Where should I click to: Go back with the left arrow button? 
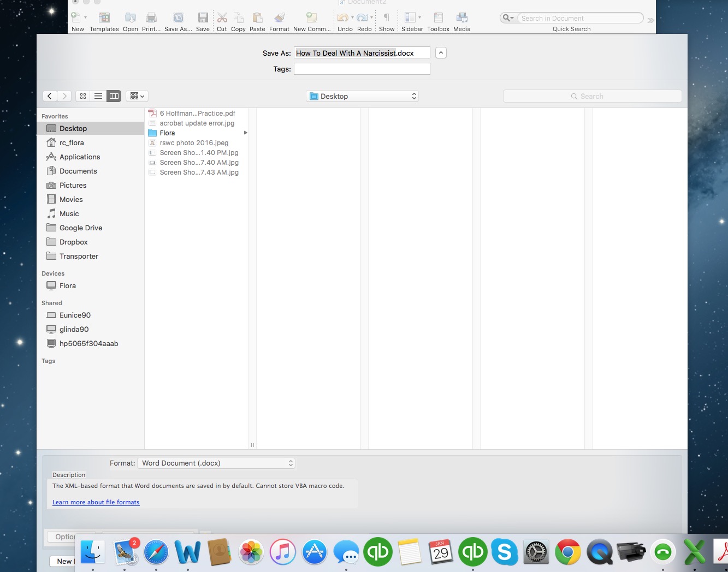coord(50,96)
